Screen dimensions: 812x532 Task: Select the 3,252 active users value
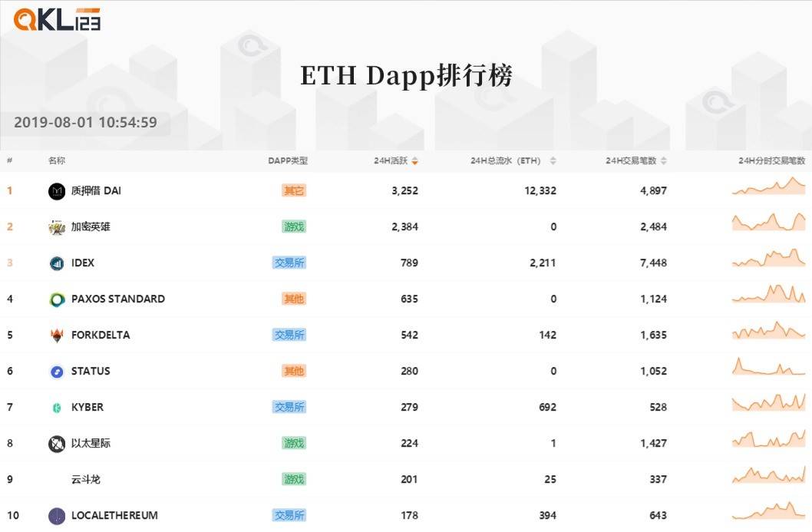[x=405, y=190]
